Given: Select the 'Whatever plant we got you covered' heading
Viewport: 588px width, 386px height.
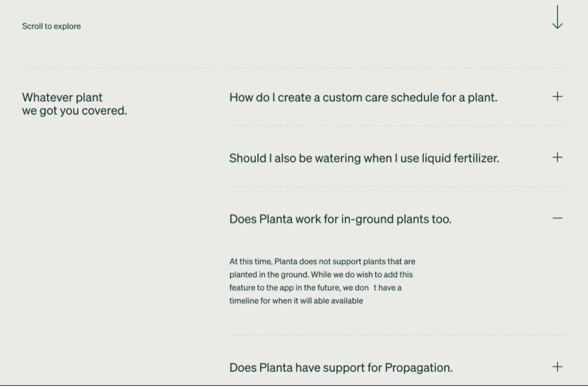Looking at the screenshot, I should point(74,103).
